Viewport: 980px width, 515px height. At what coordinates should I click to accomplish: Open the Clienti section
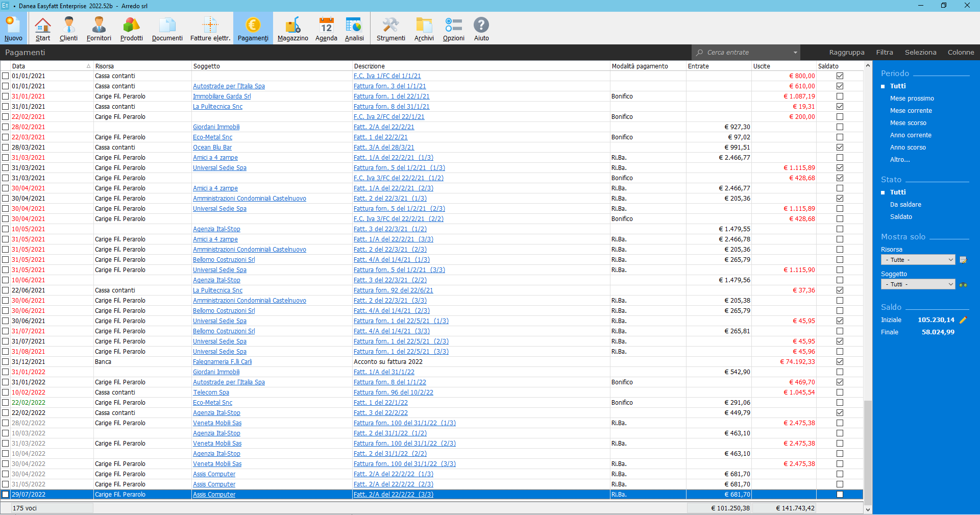(68, 28)
